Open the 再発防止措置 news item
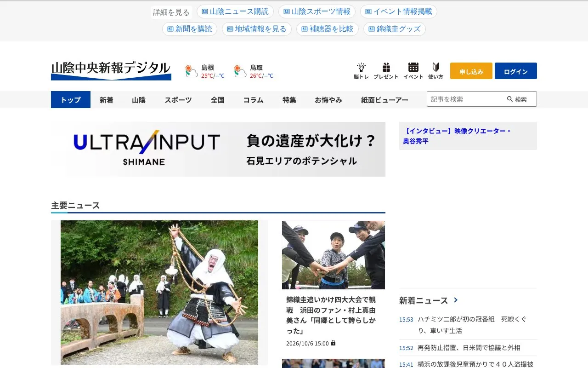This screenshot has height=368, width=588. (469, 348)
